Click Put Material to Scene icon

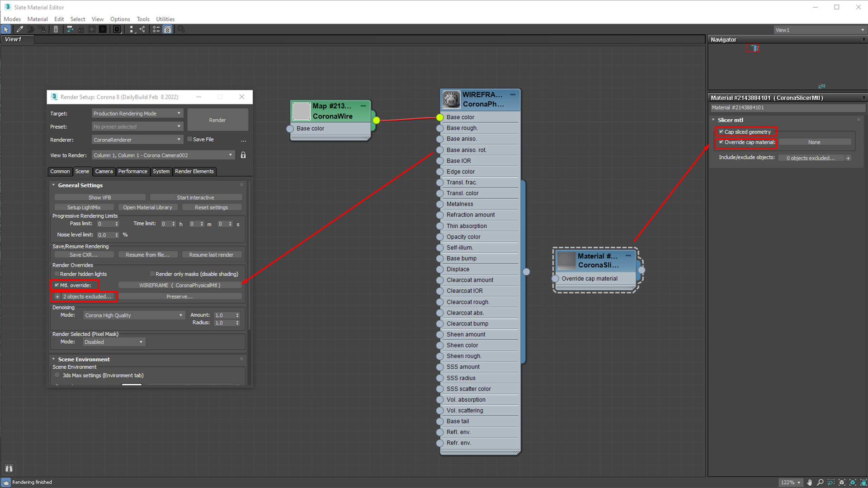click(x=31, y=29)
